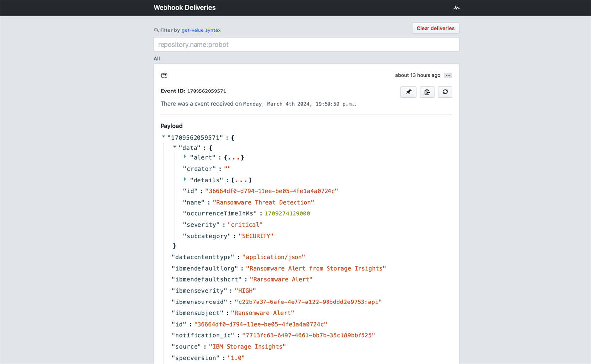Click the occurrenceTimeInMs number value

[x=287, y=213]
